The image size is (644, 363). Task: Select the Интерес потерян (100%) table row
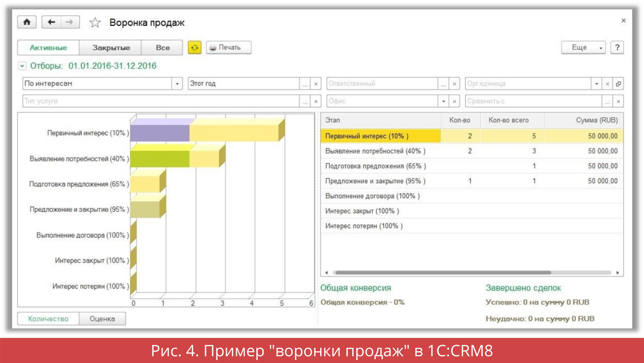[x=472, y=226]
